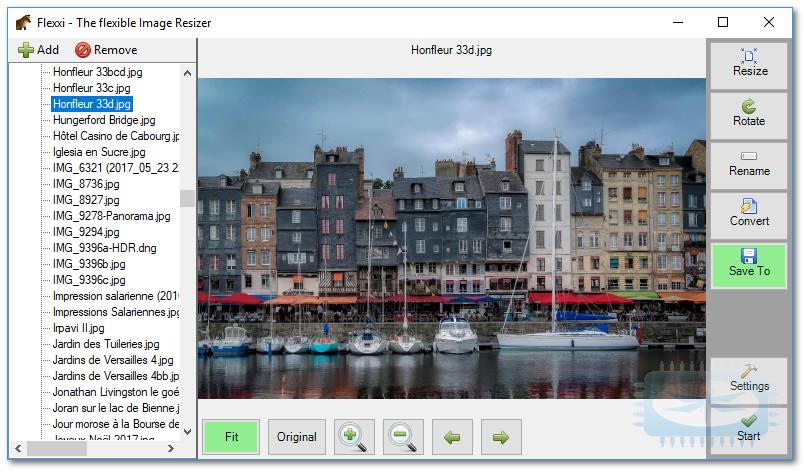Select IMG_8736.jpg
Screen dimensions: 804x471
click(86, 183)
